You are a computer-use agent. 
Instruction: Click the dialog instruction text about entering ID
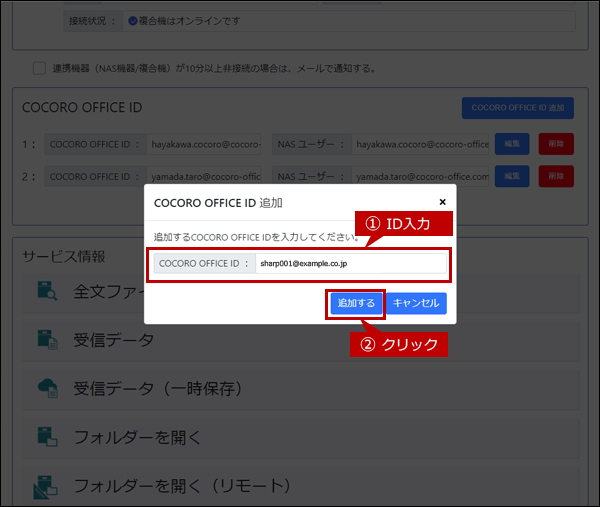tap(256, 237)
